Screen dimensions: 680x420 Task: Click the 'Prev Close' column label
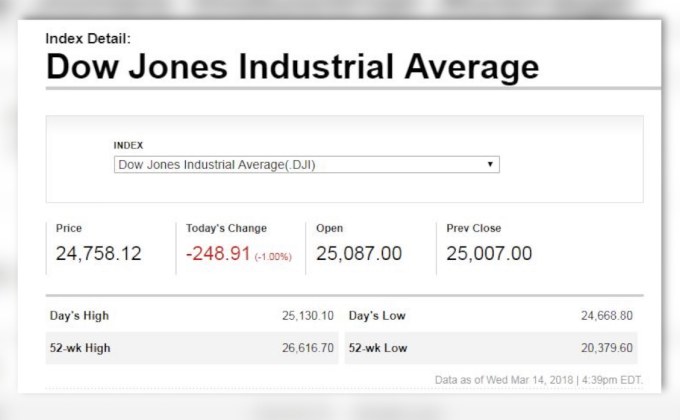coord(474,228)
